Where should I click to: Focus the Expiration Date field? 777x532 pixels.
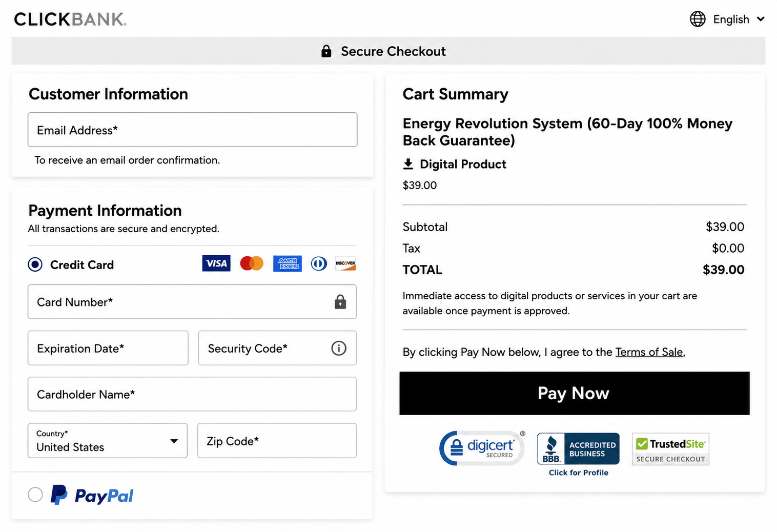tap(108, 348)
